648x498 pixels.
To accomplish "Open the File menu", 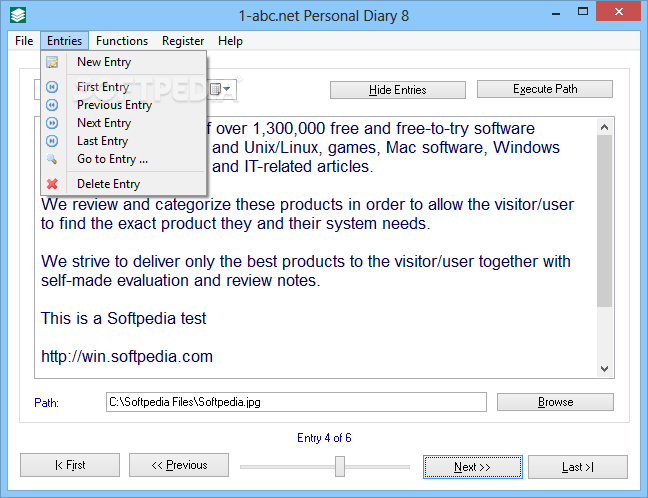I will point(24,41).
